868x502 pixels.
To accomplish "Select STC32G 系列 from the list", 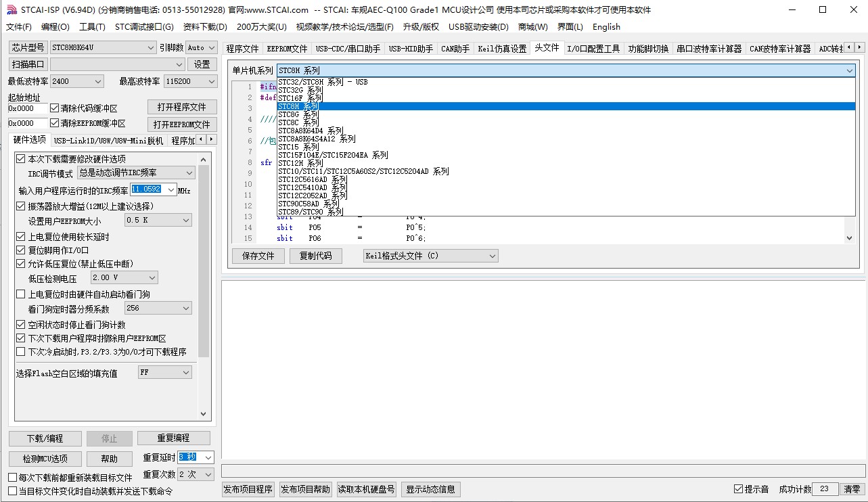I will 300,90.
